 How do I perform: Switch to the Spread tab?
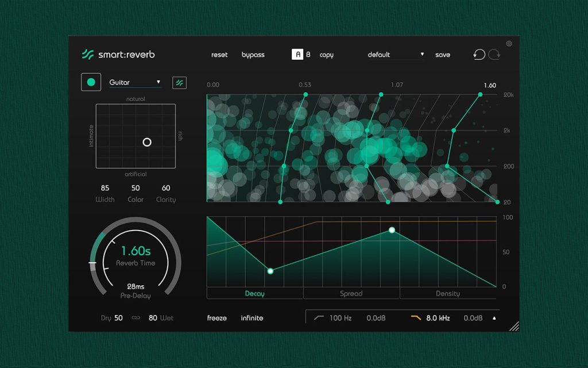click(x=351, y=293)
